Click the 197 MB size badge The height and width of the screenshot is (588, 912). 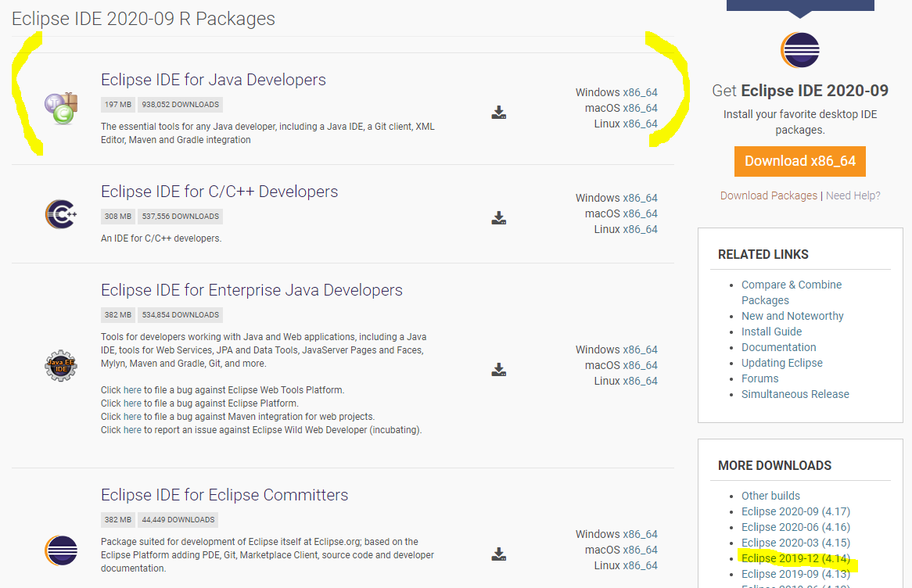(118, 105)
